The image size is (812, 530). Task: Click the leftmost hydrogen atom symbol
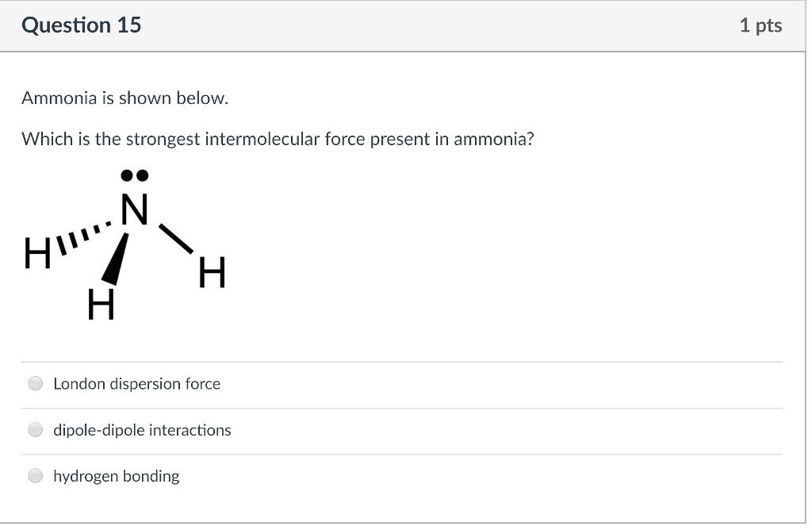pos(36,255)
